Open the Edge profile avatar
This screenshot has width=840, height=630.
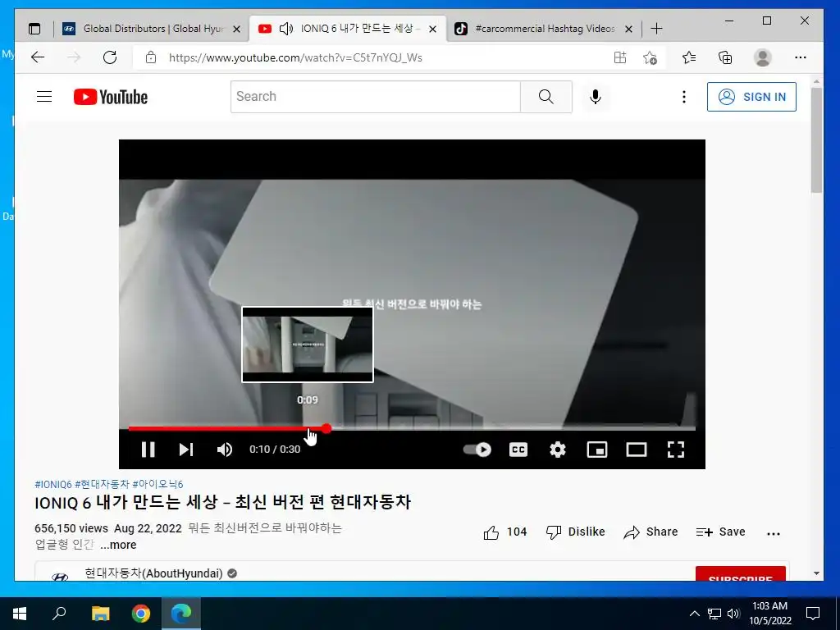click(x=762, y=57)
